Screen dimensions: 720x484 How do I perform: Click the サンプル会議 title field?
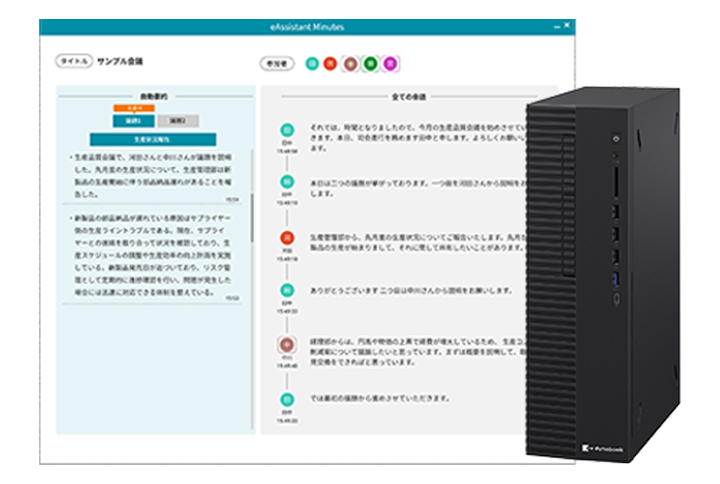coord(120,62)
